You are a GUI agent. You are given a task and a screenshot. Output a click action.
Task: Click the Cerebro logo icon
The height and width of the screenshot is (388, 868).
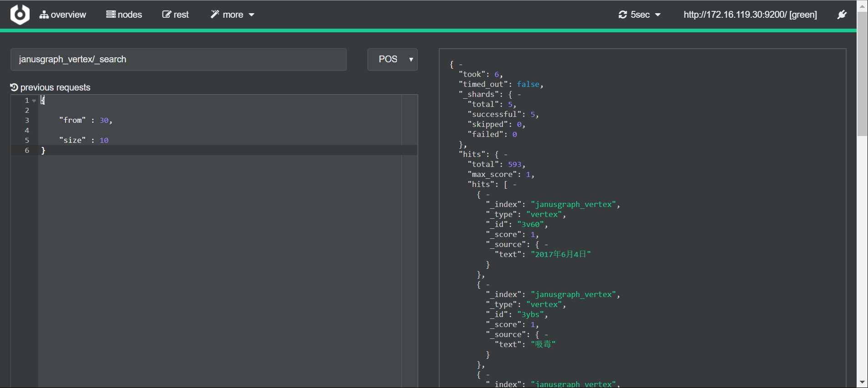(20, 15)
